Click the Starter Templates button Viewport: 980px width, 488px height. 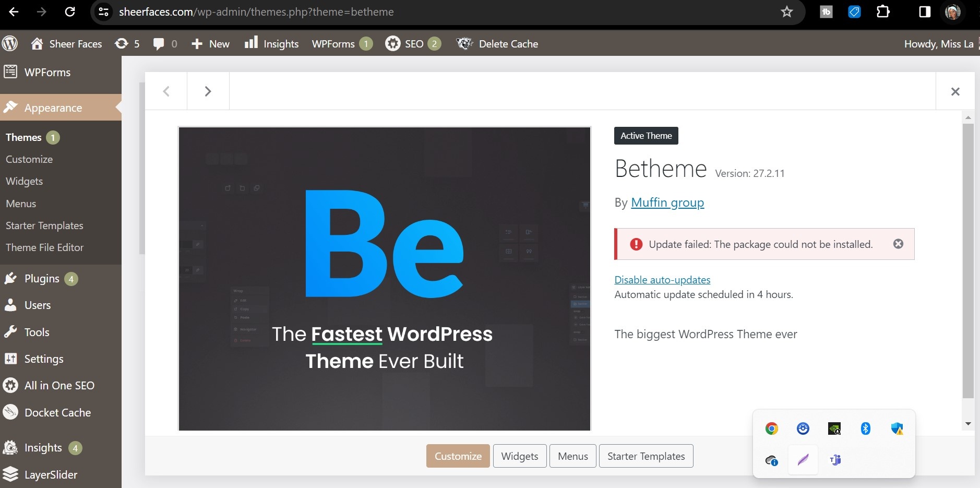click(646, 456)
